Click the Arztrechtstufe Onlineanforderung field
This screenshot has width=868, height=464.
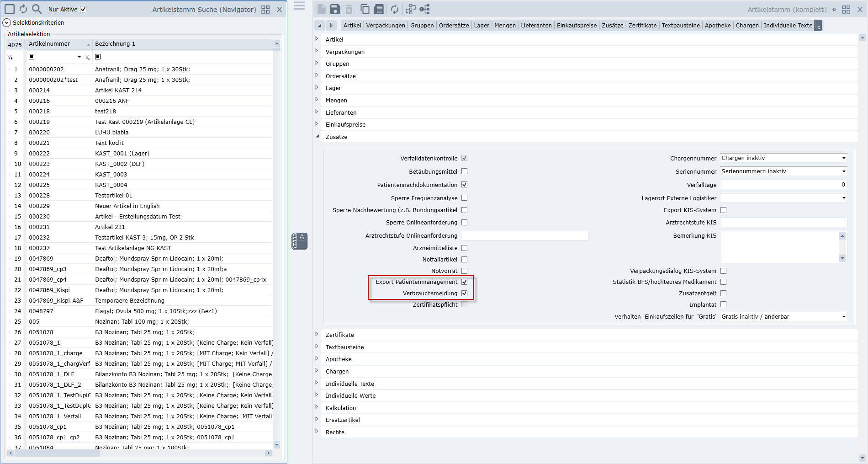[x=524, y=235]
